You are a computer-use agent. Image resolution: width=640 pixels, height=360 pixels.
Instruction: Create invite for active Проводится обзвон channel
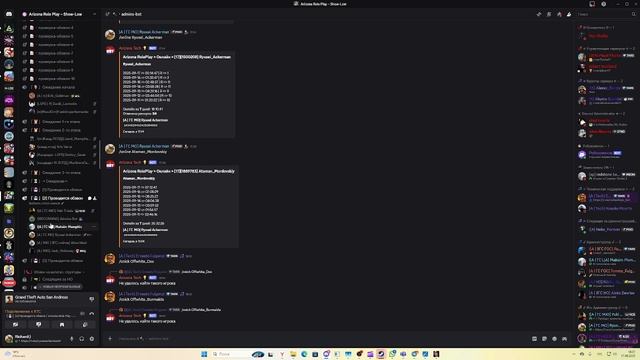(95, 198)
